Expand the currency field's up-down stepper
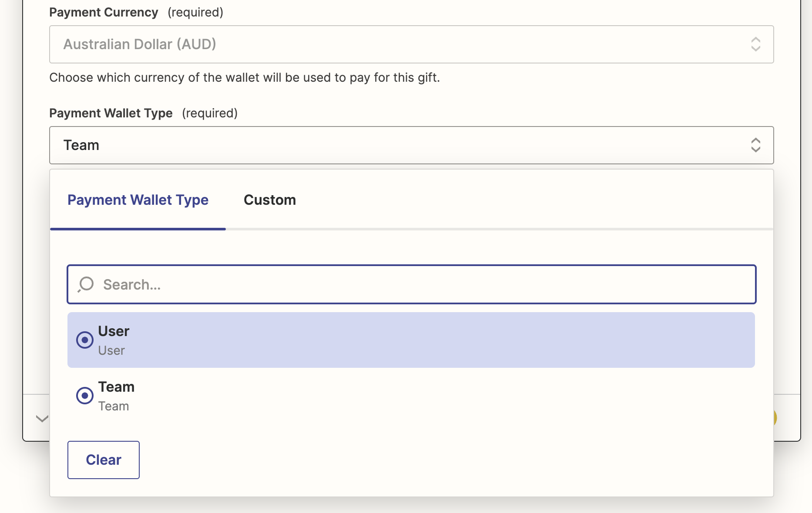Image resolution: width=812 pixels, height=513 pixels. tap(756, 44)
